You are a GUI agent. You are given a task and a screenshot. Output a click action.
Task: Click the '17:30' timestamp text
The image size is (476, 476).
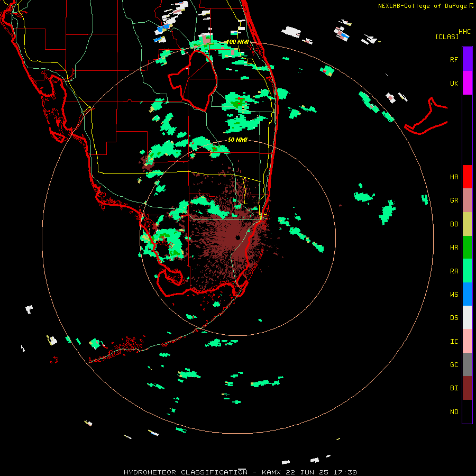(345, 472)
